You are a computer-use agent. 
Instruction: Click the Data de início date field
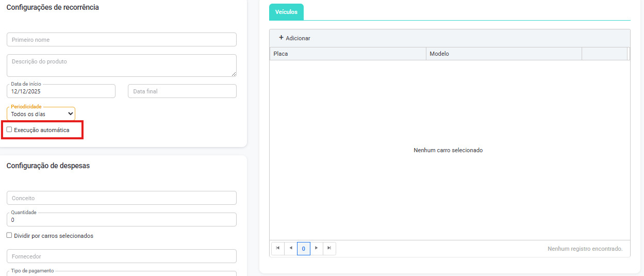pyautogui.click(x=61, y=91)
